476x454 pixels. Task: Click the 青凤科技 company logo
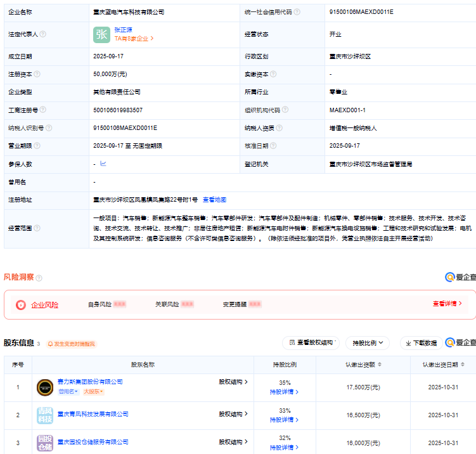pyautogui.click(x=44, y=415)
